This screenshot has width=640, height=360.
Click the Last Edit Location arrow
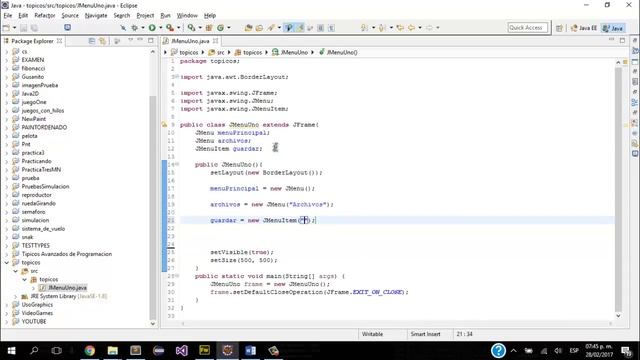click(x=400, y=28)
